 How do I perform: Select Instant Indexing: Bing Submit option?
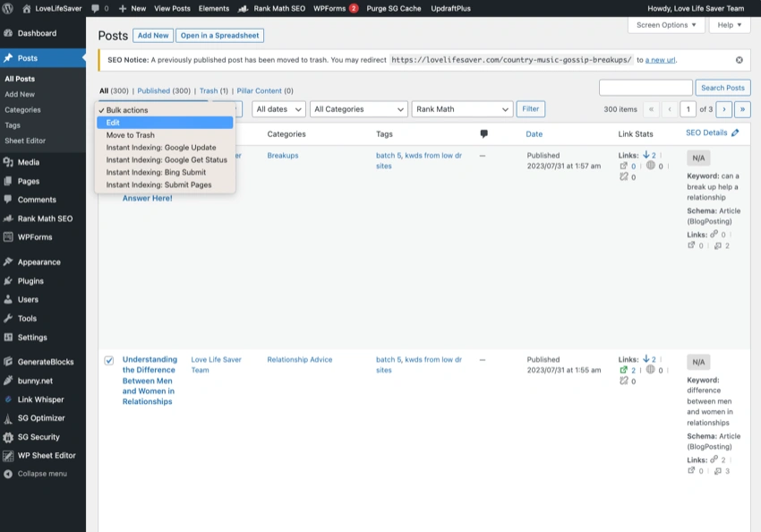(156, 172)
